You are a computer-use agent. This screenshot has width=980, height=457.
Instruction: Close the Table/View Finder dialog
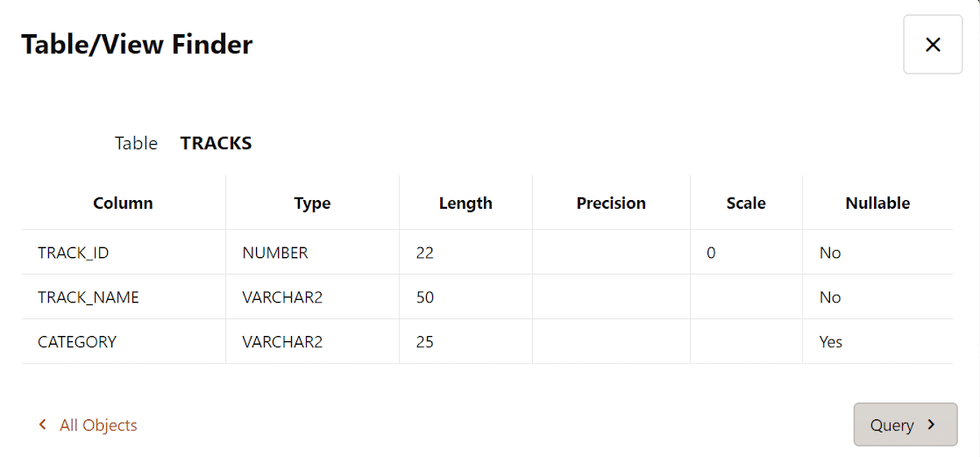pos(933,45)
